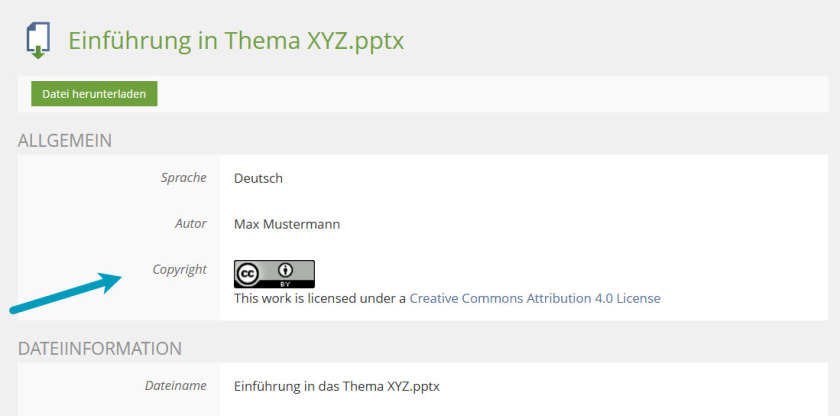Image resolution: width=840 pixels, height=416 pixels.
Task: Click the Autor field label
Action: click(x=190, y=224)
